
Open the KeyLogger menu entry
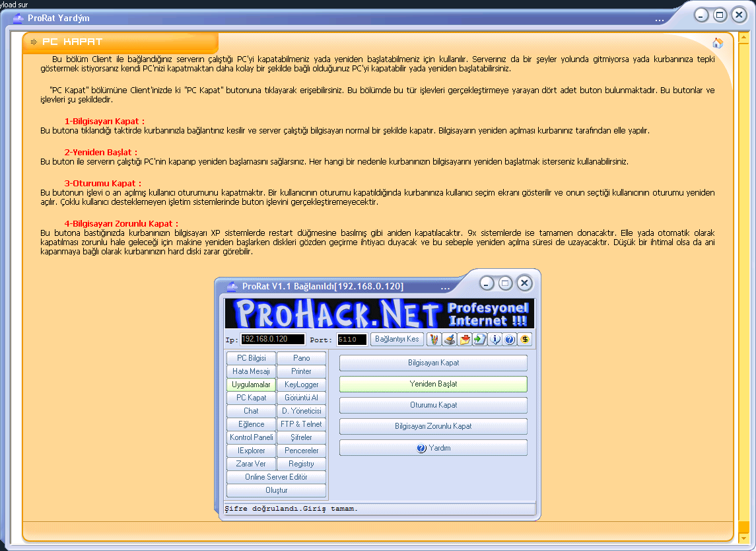(x=301, y=385)
